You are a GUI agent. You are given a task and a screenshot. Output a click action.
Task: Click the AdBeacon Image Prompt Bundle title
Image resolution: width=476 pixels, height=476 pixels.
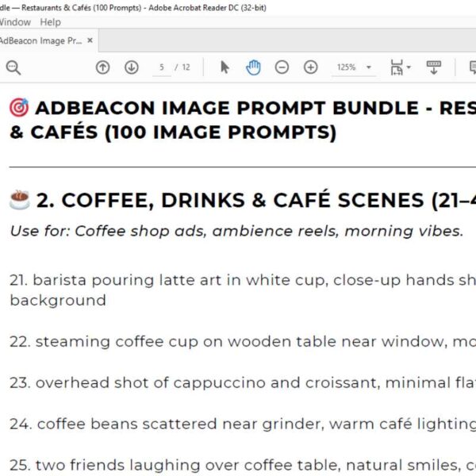238,108
